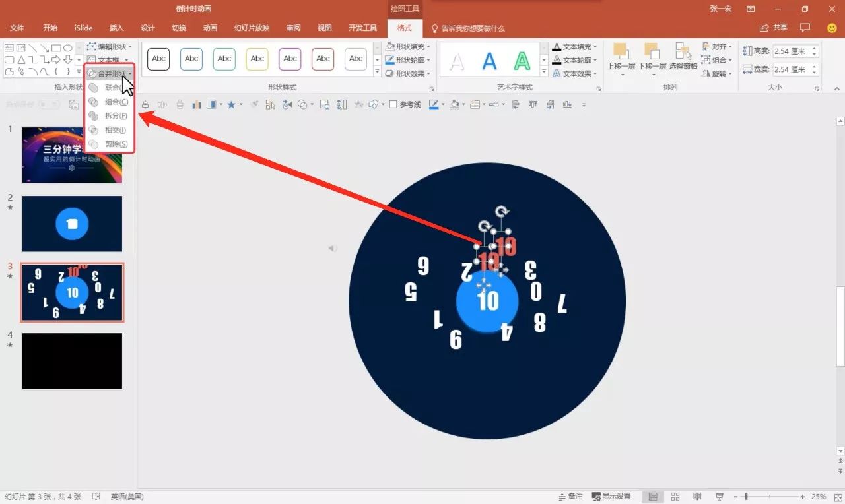Click the pen outline color icon in quick toolbar
The image size is (845, 504).
tap(434, 104)
